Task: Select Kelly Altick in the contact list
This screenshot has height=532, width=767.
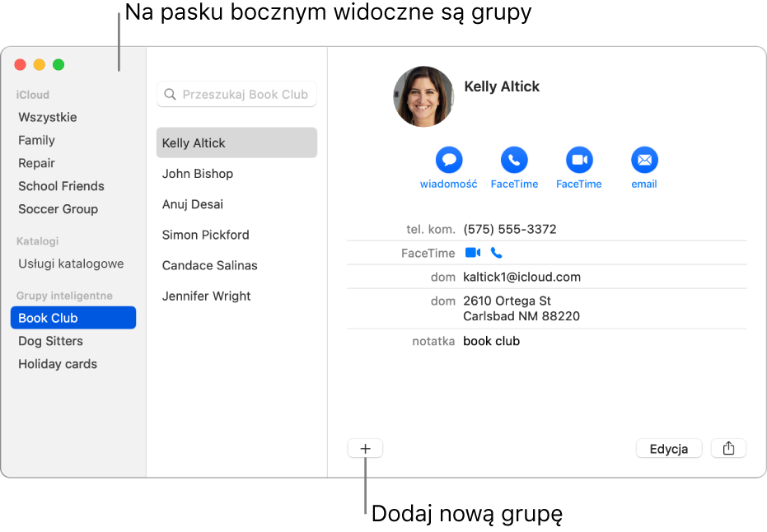Action: [x=236, y=142]
